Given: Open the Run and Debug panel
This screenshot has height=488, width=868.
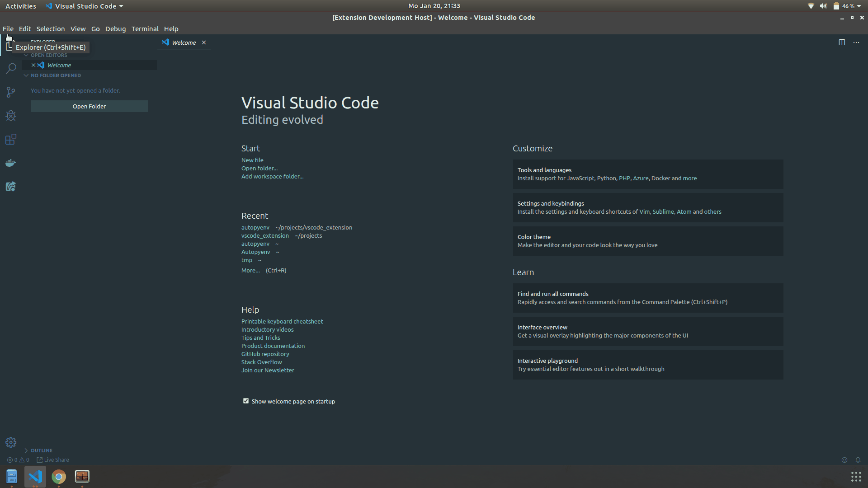Looking at the screenshot, I should pyautogui.click(x=11, y=115).
